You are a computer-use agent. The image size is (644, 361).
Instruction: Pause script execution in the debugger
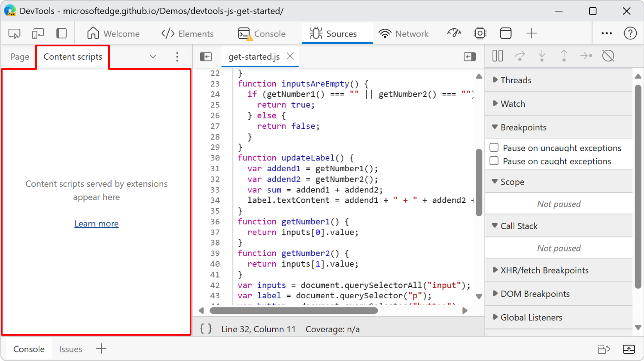pyautogui.click(x=498, y=56)
